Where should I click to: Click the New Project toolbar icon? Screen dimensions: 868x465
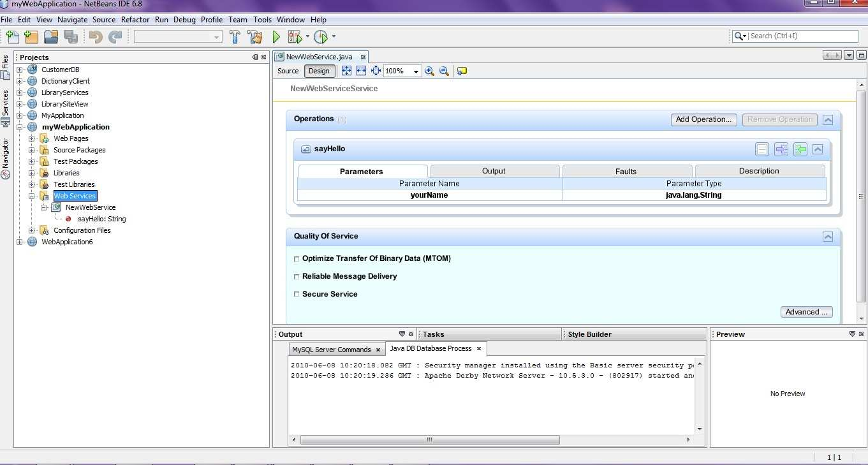pos(31,37)
